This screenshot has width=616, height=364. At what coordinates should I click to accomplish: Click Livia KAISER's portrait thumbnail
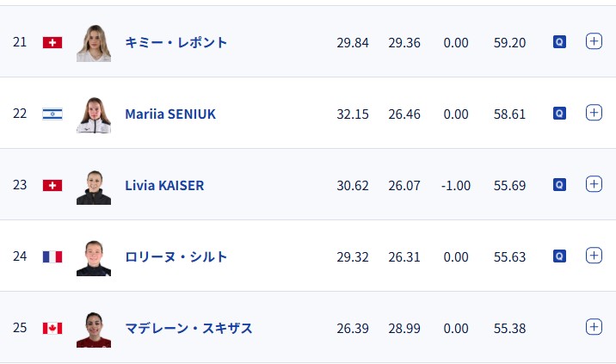pos(93,186)
